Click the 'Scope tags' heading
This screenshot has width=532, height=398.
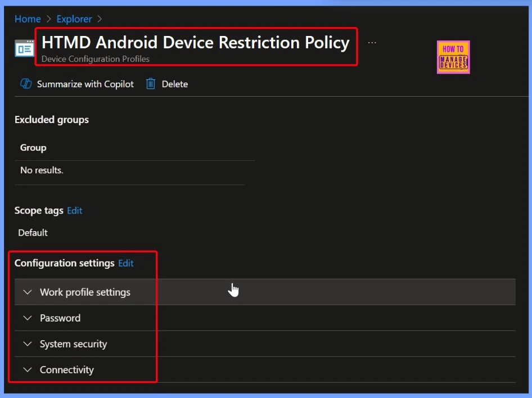coord(39,211)
